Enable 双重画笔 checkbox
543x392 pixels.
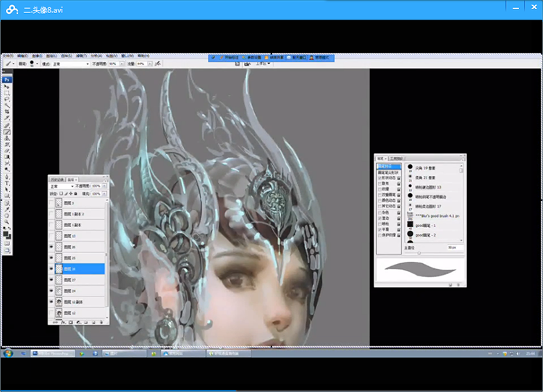pyautogui.click(x=379, y=195)
